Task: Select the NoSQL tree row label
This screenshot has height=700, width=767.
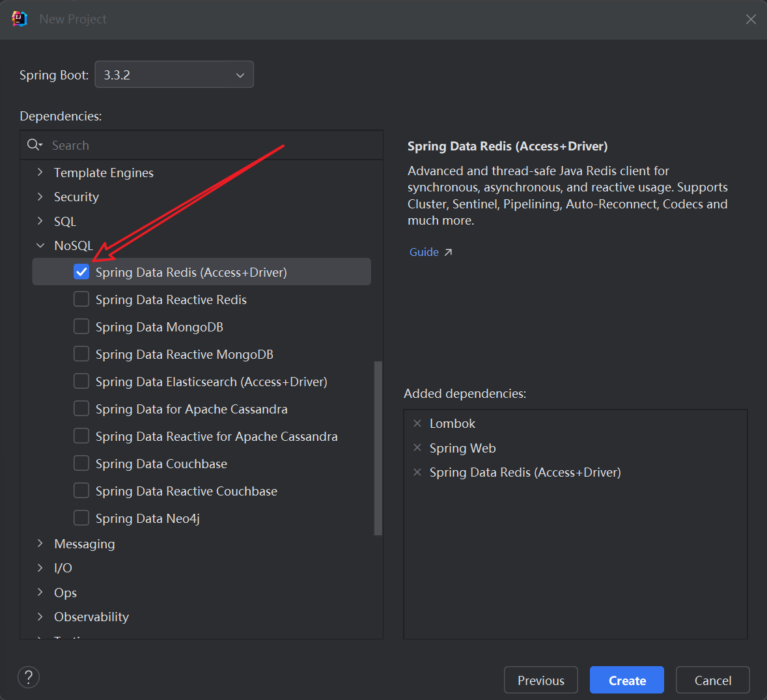Action: click(74, 245)
